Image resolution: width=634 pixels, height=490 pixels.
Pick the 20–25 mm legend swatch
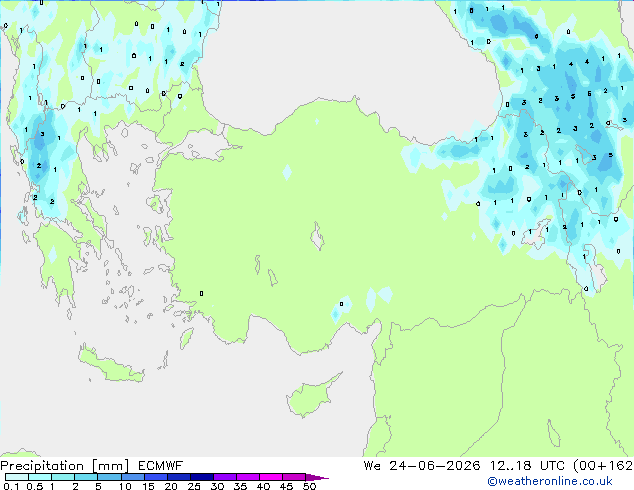coord(178,477)
